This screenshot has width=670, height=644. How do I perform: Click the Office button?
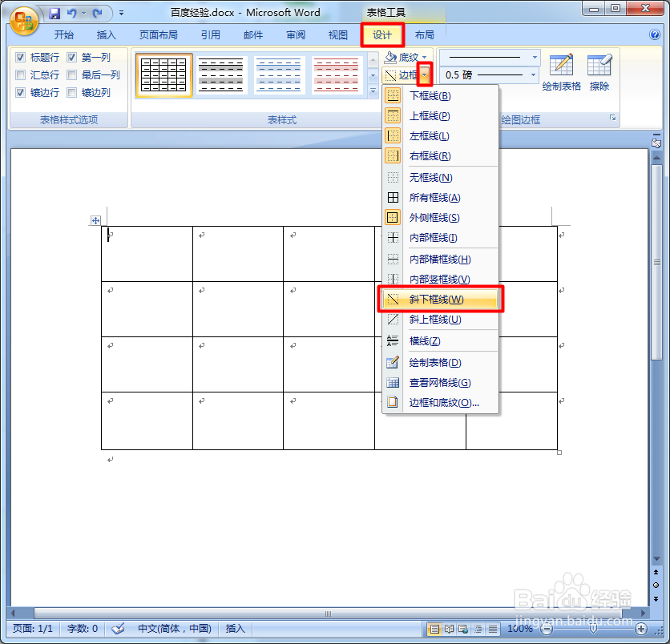tap(23, 22)
